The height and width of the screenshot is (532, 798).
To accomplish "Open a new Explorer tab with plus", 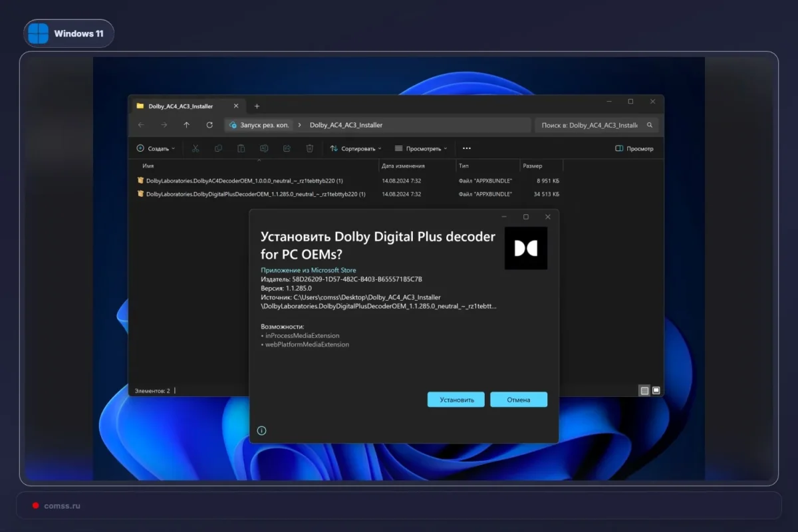I will coord(257,106).
